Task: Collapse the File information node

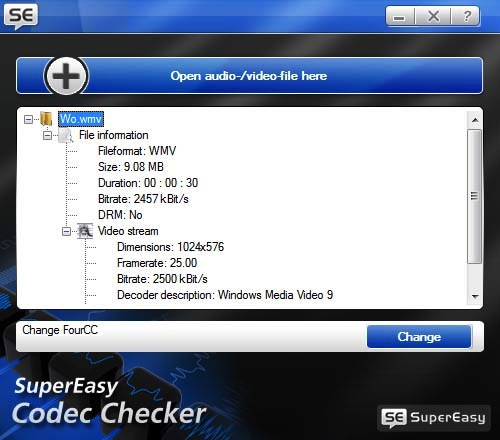Action: click(48, 135)
